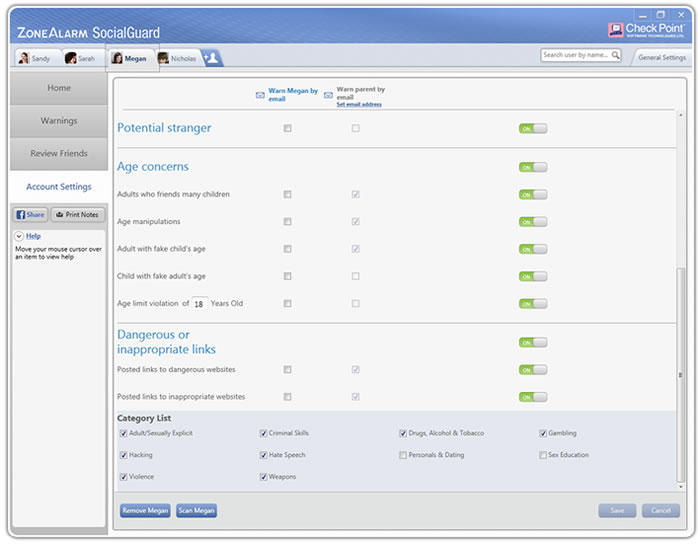
Task: Toggle Adults who friends many children switch
Action: (533, 195)
